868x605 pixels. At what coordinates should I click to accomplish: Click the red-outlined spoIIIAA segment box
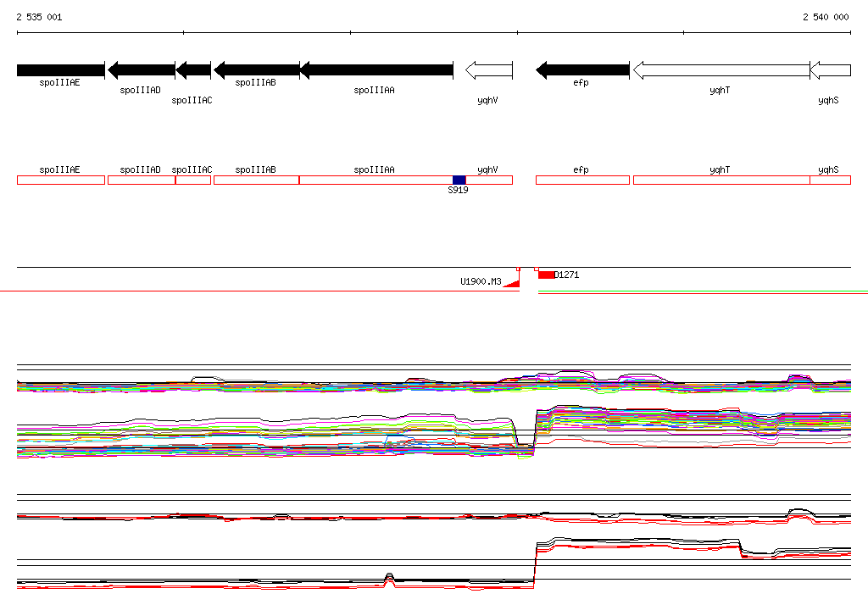pos(376,180)
